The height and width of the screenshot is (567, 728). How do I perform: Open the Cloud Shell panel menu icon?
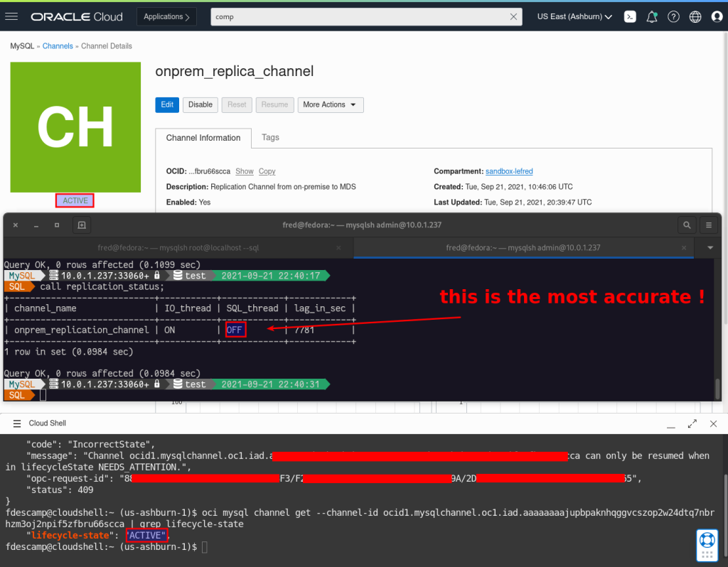(x=17, y=423)
